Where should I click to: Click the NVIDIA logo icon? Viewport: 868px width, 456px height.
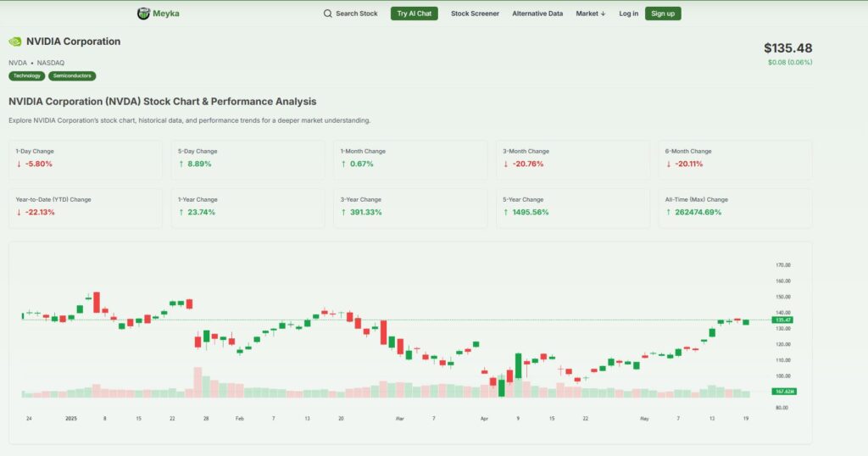pos(15,42)
